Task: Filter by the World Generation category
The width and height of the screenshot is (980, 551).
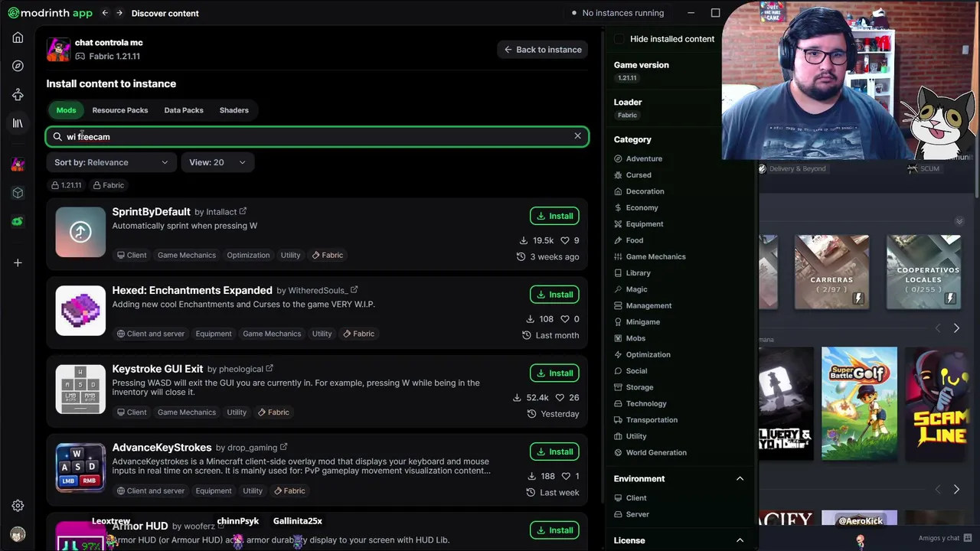Action: point(650,452)
